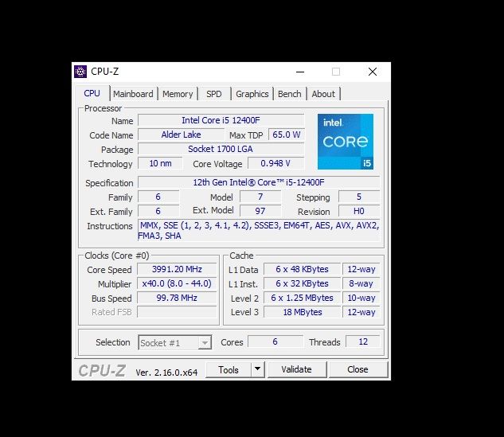Click the Max TDP value 65.0 W
This screenshot has width=504, height=437.
click(x=286, y=135)
